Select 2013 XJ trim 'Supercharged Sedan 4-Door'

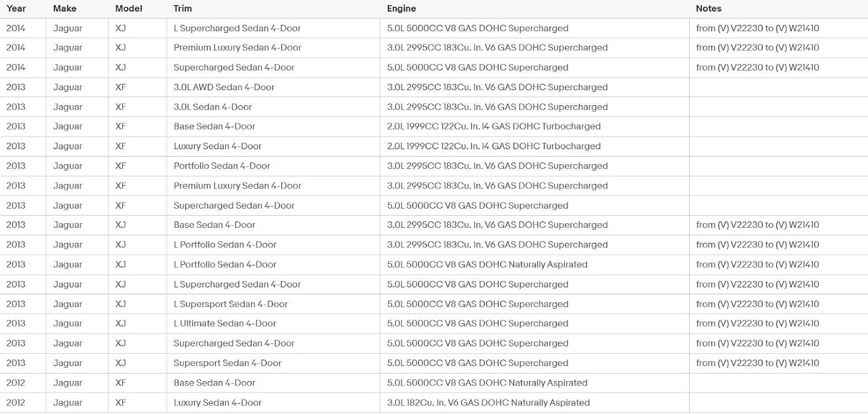pyautogui.click(x=234, y=343)
